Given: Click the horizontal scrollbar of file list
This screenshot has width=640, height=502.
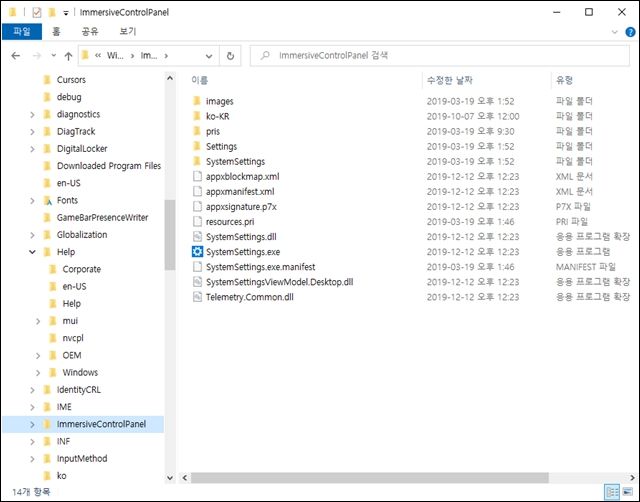Looking at the screenshot, I should 369,478.
